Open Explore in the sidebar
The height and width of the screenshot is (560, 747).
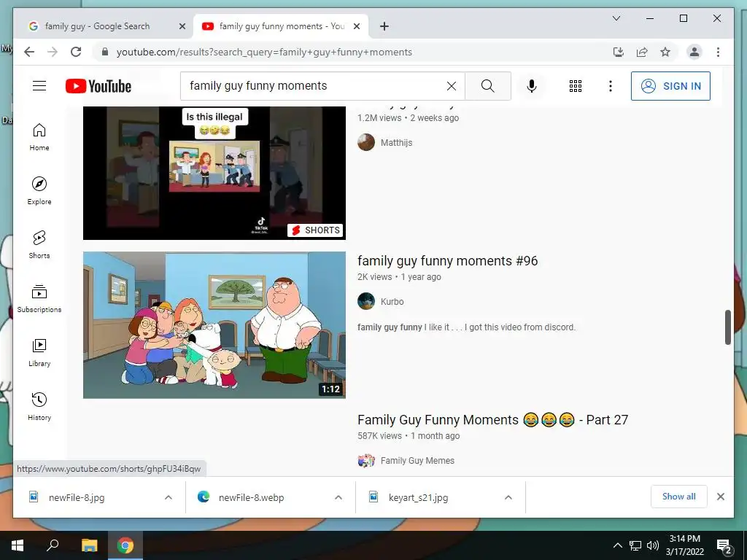(x=39, y=192)
